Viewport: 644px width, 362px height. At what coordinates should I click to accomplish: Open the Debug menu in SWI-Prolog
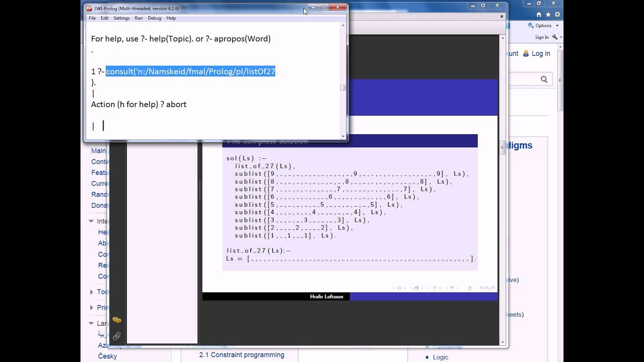(154, 18)
